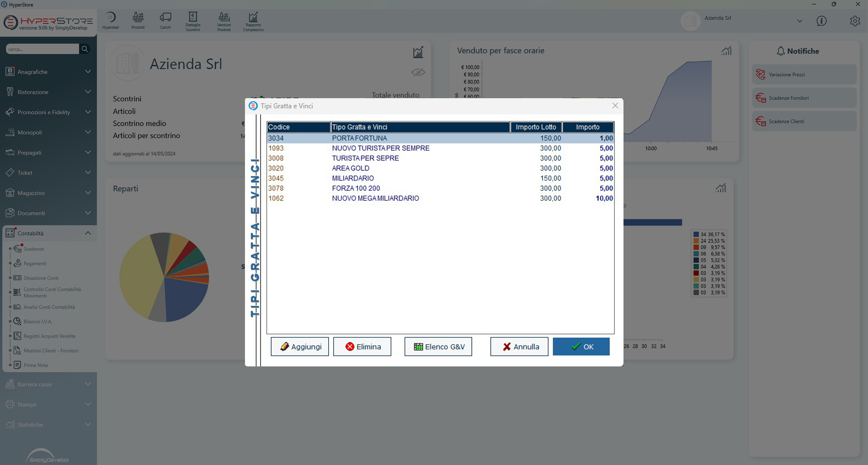
Task: Open the Carichi toolbar icon
Action: 165,21
